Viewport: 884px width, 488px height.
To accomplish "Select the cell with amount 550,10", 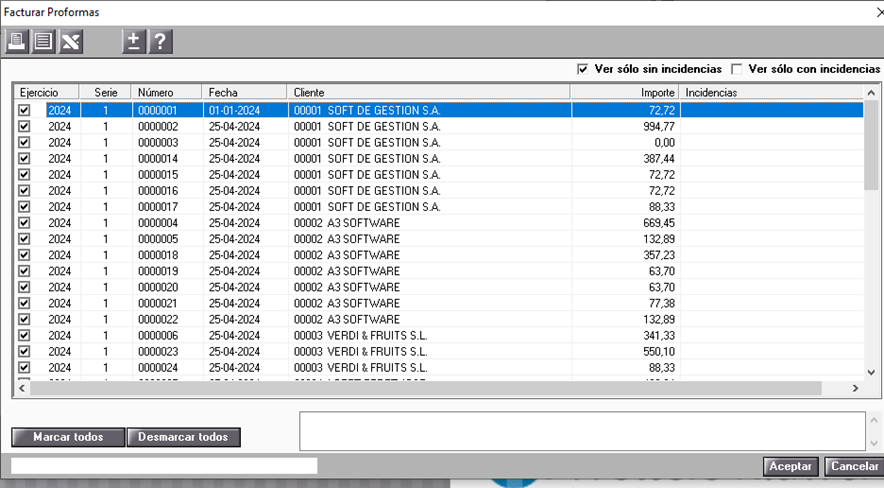I will tap(625, 351).
